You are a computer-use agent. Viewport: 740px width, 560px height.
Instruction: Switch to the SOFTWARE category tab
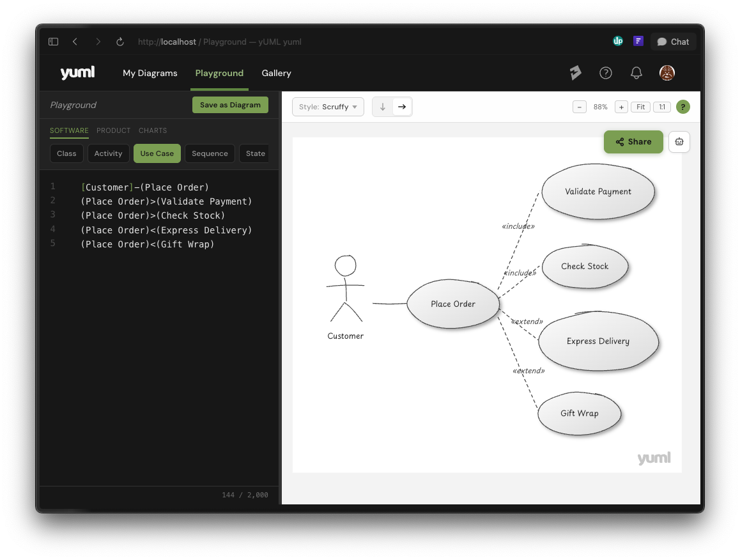[70, 130]
